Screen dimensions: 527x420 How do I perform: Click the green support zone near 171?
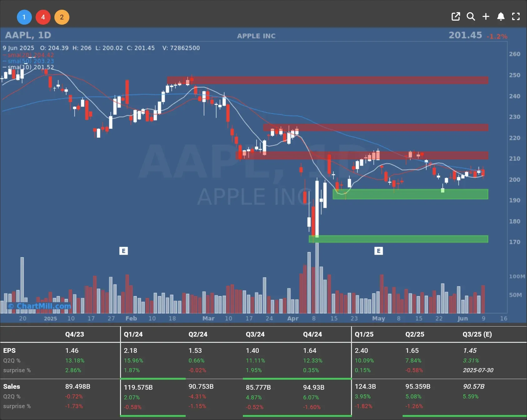click(399, 239)
